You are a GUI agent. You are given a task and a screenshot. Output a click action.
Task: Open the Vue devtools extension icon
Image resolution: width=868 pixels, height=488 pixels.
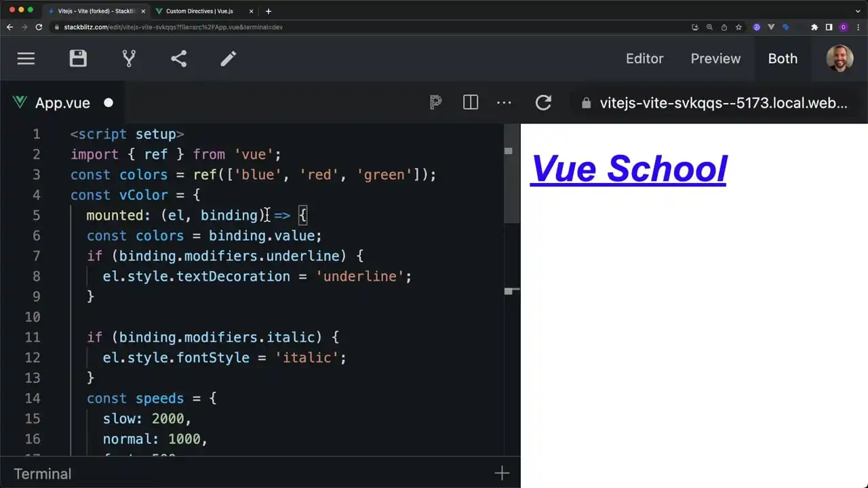coord(772,27)
